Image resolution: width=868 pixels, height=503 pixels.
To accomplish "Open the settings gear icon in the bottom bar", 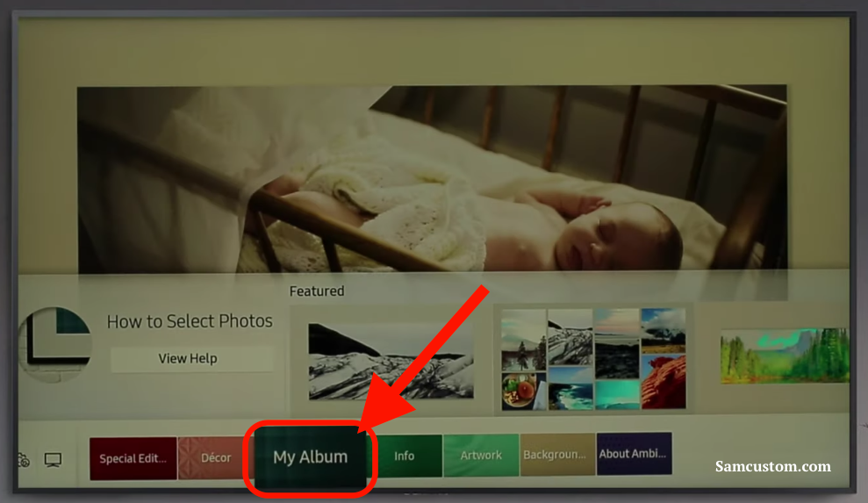I will click(x=23, y=460).
